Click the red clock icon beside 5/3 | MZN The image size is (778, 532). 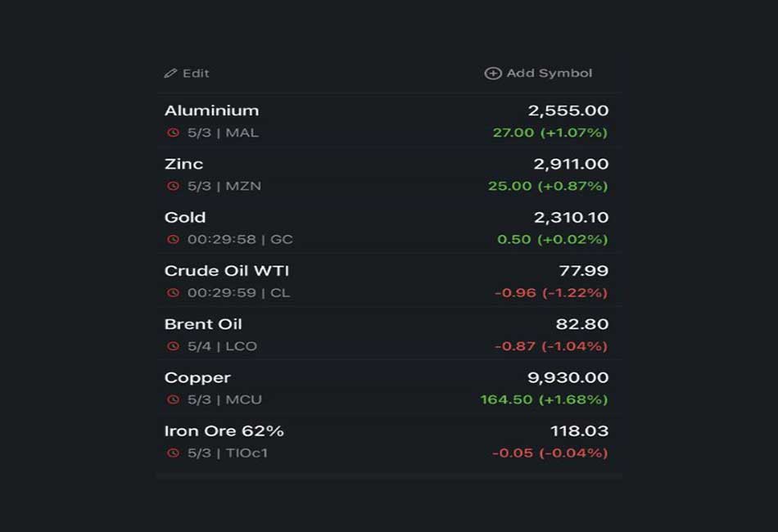173,186
